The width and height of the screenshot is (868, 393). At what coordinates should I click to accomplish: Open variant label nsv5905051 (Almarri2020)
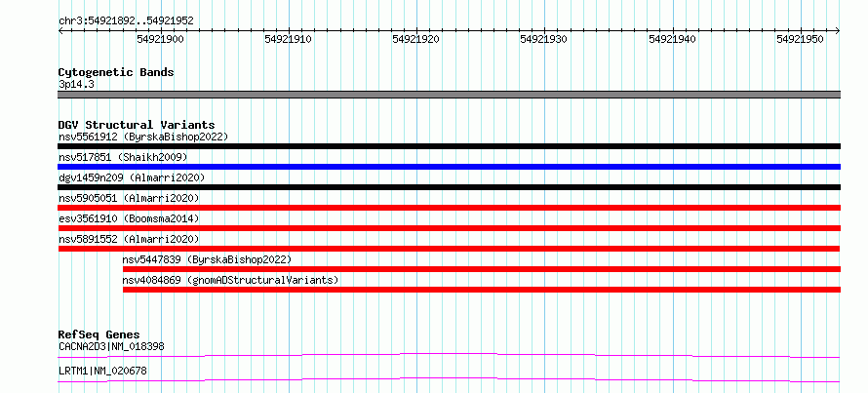129,198
